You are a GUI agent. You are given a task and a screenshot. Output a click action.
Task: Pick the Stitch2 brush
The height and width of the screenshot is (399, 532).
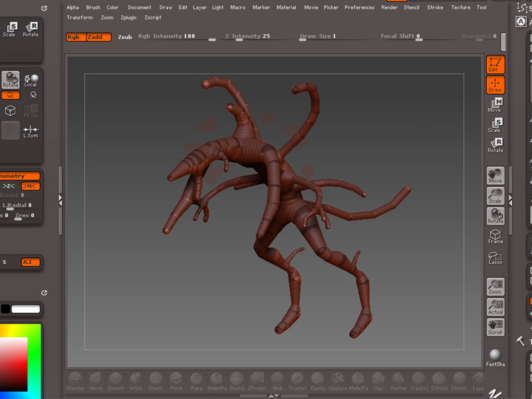tap(439, 381)
